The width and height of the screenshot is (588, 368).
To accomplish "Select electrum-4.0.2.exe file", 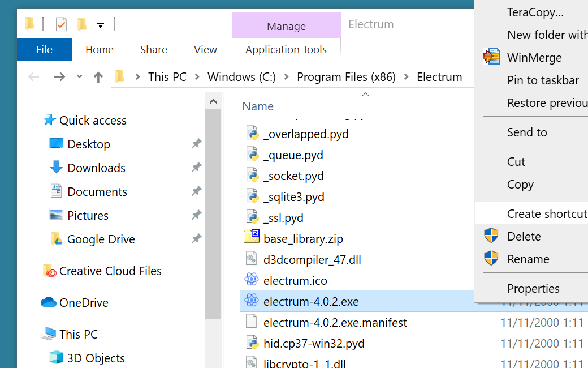I will (311, 302).
